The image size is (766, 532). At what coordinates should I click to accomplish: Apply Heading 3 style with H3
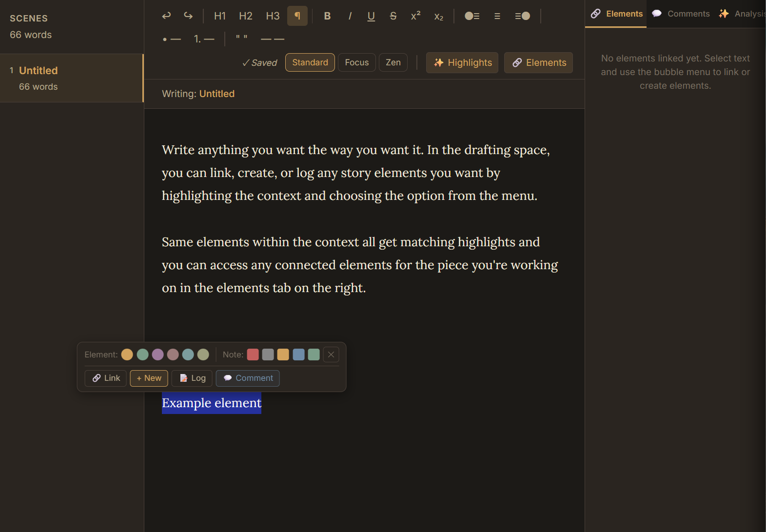[x=273, y=16]
